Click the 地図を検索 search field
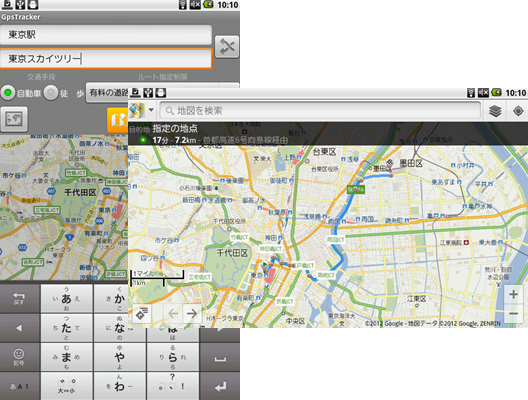Image resolution: width=528 pixels, height=400 pixels. (320, 110)
